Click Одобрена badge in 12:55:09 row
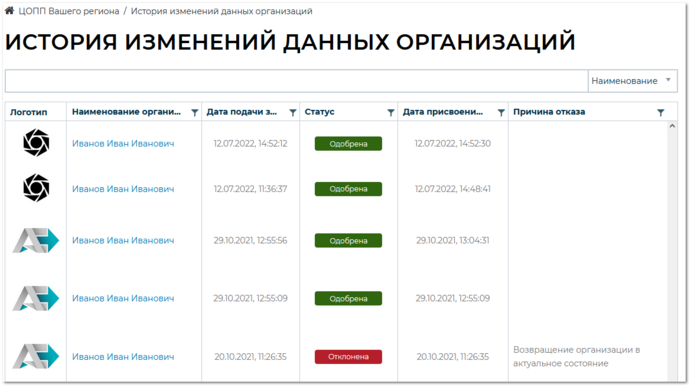This screenshot has height=387, width=691. coord(348,298)
